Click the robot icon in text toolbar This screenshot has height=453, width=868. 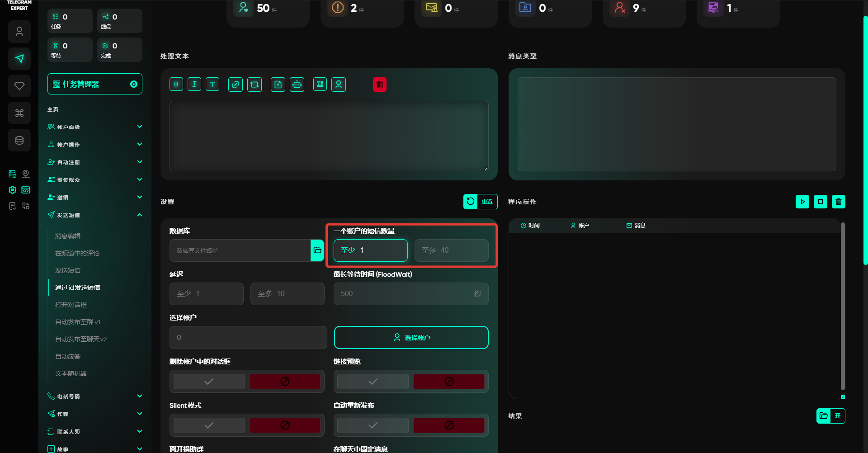[x=297, y=85]
